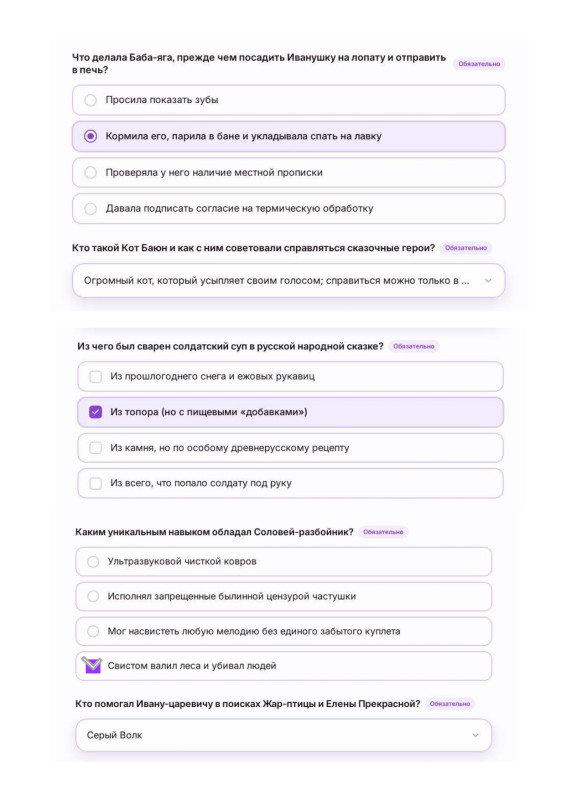566x800 pixels.
Task: Select "Ультразвуковой чисткой ковров" radio option
Action: (284, 562)
